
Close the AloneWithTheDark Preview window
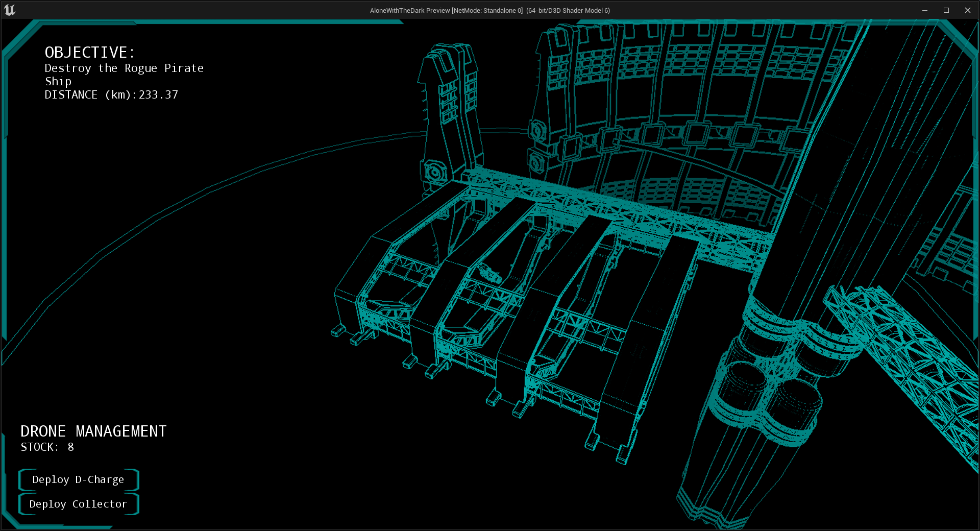click(967, 10)
